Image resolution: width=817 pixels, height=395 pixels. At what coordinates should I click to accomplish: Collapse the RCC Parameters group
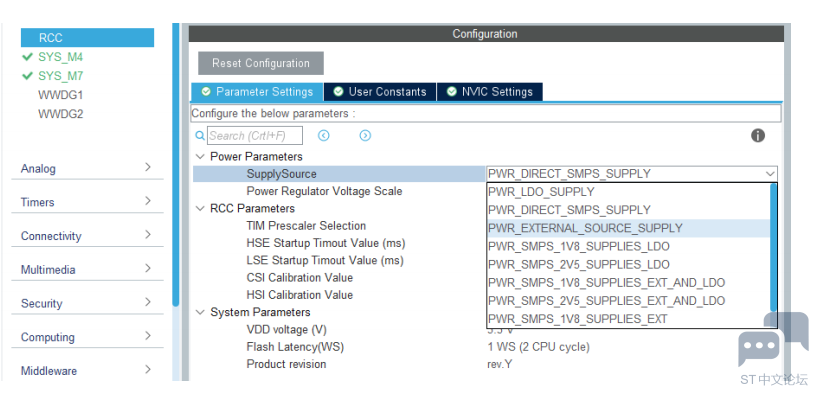(200, 208)
